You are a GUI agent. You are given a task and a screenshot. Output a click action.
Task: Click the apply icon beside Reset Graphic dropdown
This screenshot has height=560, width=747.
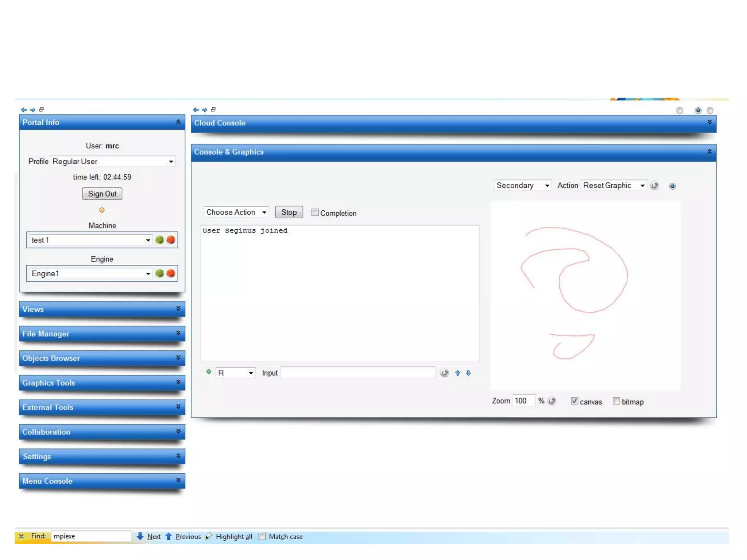click(x=654, y=186)
